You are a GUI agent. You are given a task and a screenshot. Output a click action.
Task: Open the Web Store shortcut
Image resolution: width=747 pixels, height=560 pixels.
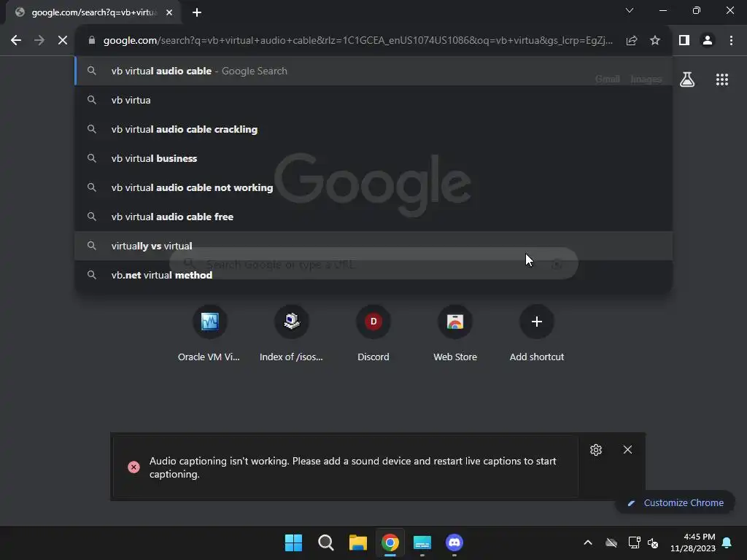(x=455, y=333)
